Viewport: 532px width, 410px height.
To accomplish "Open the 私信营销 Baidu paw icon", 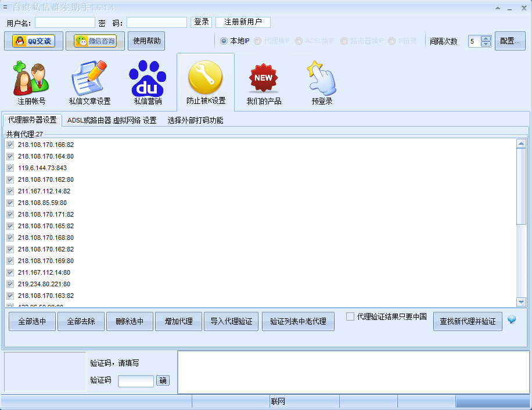I will tap(148, 82).
